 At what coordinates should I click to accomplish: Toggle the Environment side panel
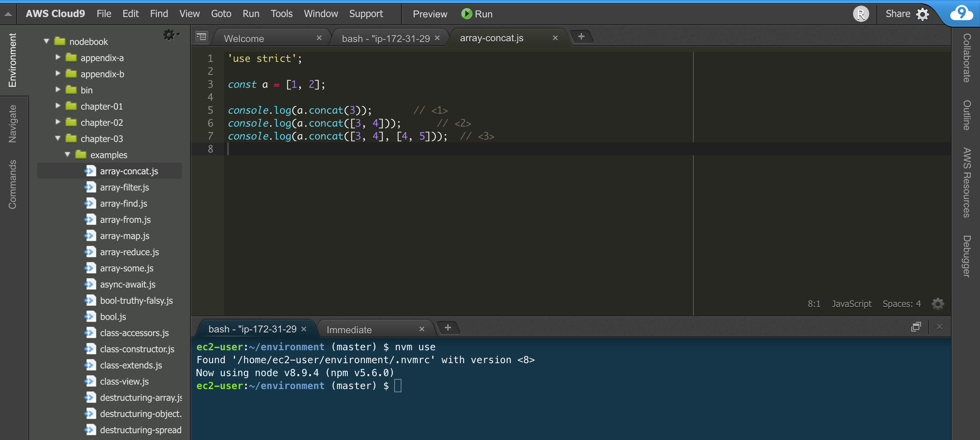(13, 61)
